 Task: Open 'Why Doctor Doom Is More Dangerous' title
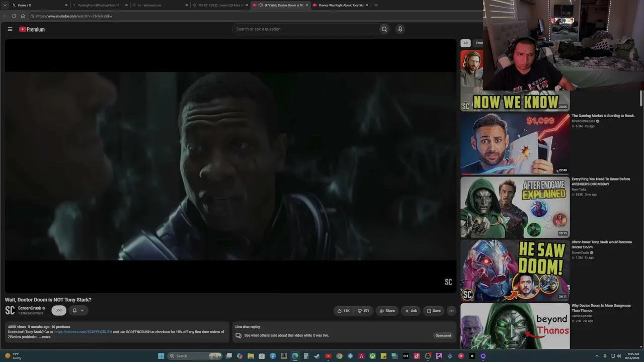pos(601,308)
